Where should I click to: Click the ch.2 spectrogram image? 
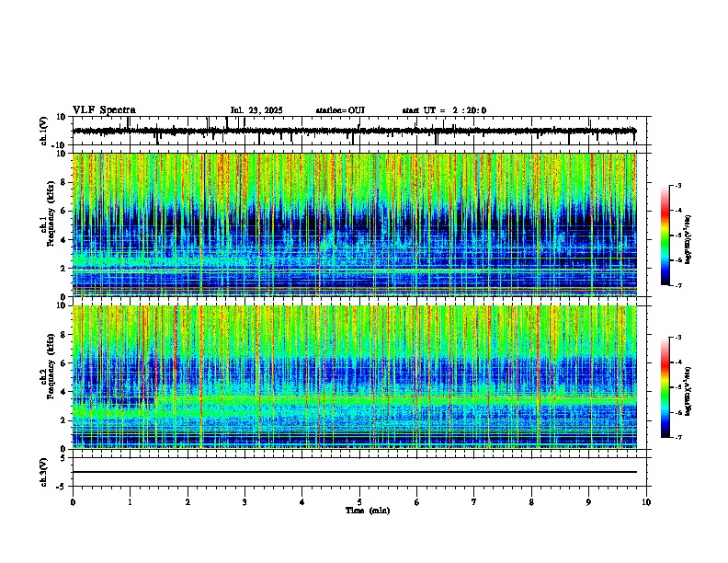355,377
